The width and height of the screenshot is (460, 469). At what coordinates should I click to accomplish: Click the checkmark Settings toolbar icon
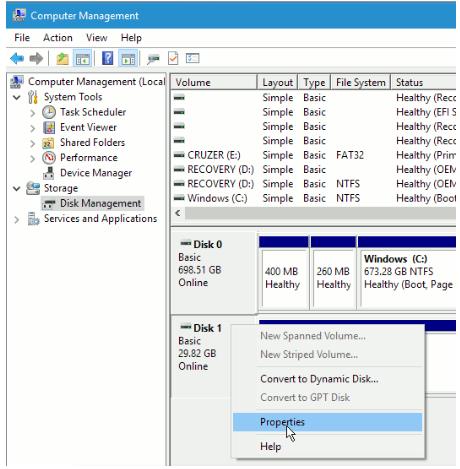pyautogui.click(x=173, y=59)
